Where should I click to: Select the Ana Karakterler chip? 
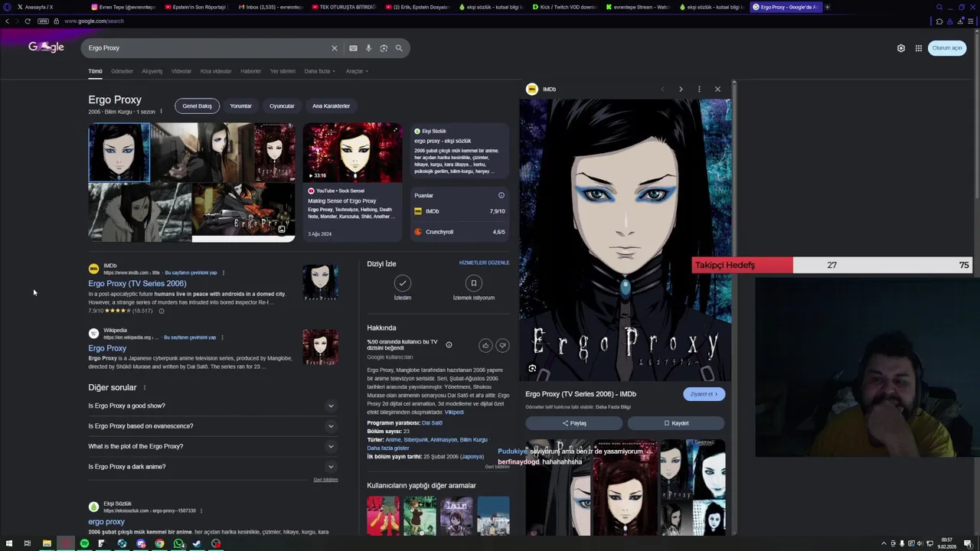(331, 106)
